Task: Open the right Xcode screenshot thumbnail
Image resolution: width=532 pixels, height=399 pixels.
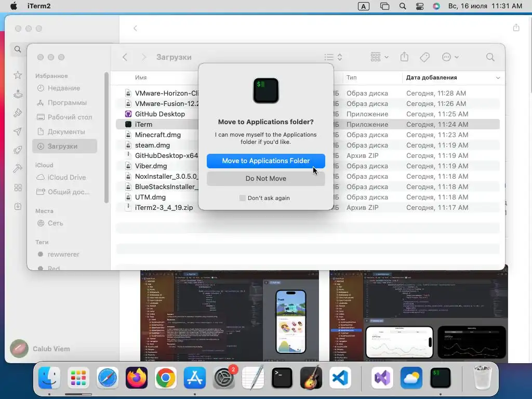Action: (418, 316)
